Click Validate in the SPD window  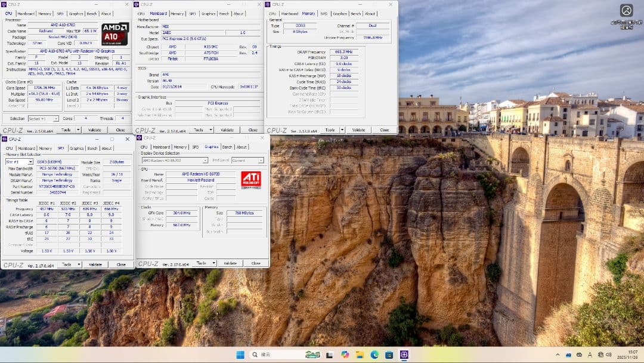pos(97,264)
